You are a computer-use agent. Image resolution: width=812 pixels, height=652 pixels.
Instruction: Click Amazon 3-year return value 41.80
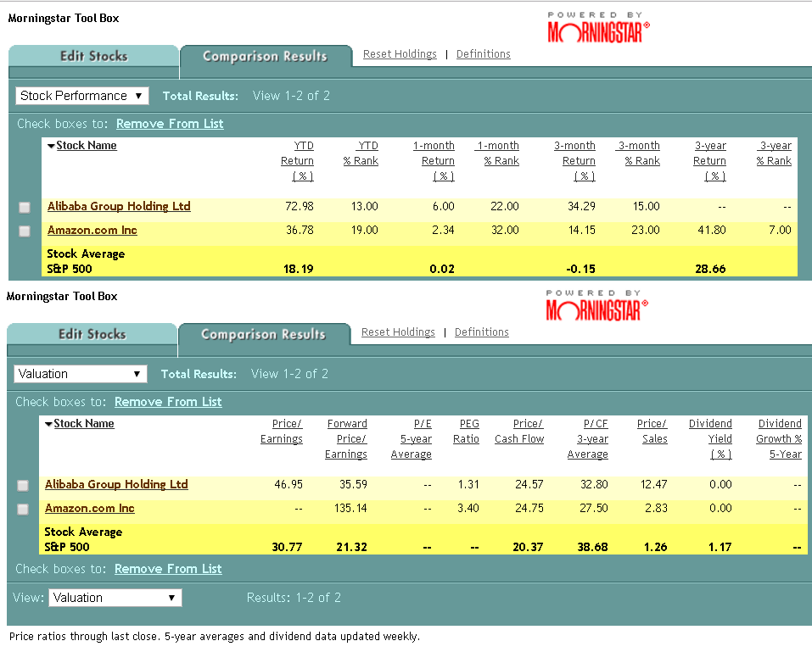712,230
